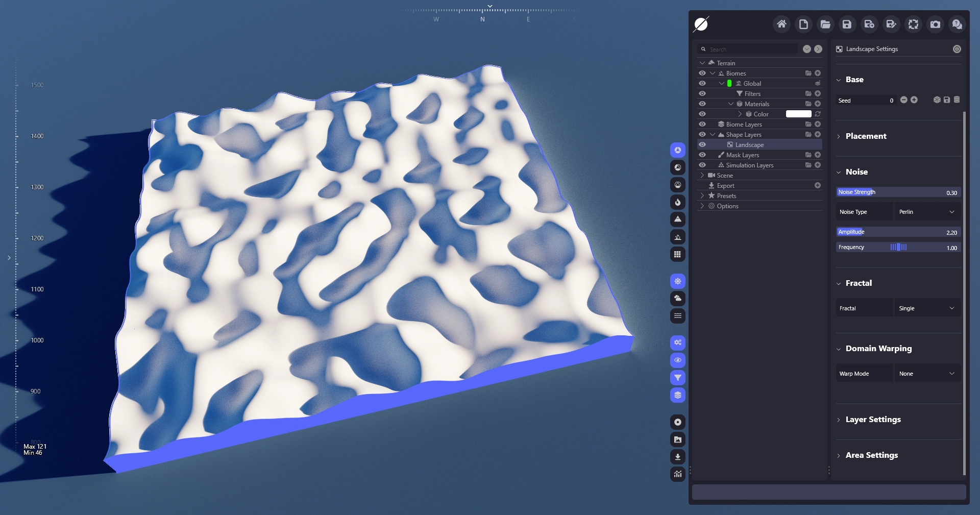Select the Presets item in the tree

pos(726,196)
